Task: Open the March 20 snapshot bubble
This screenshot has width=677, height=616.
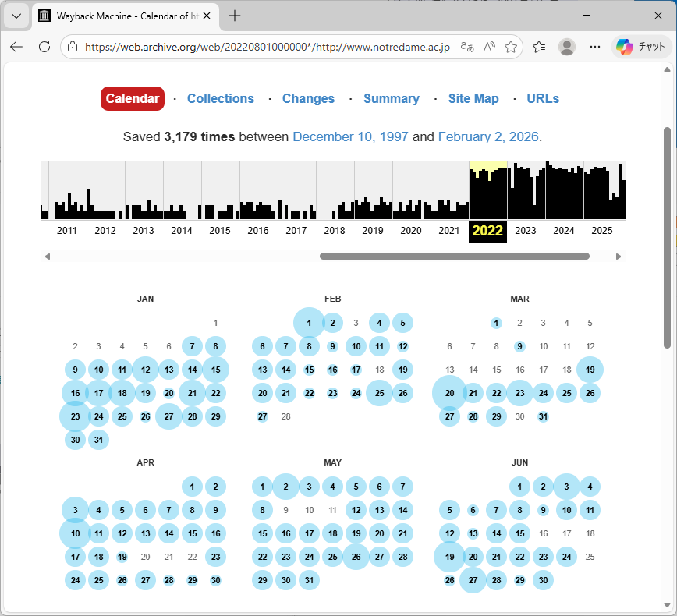Action: coord(449,393)
